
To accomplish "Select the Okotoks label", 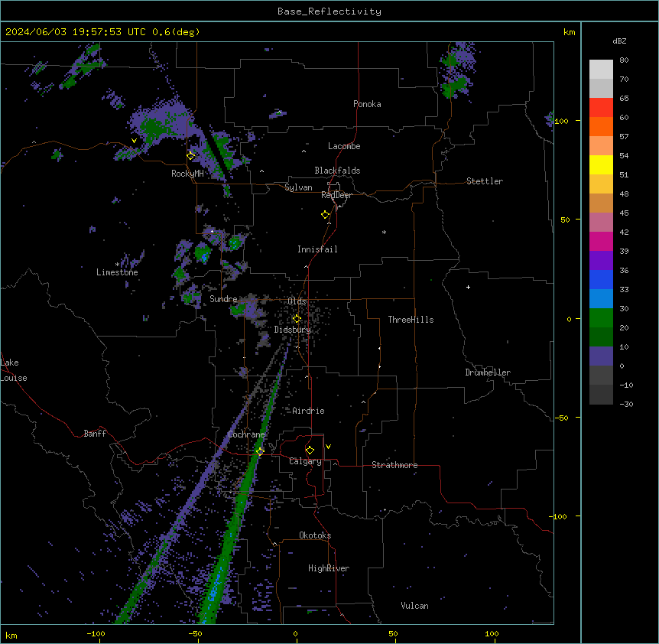I will coord(315,535).
